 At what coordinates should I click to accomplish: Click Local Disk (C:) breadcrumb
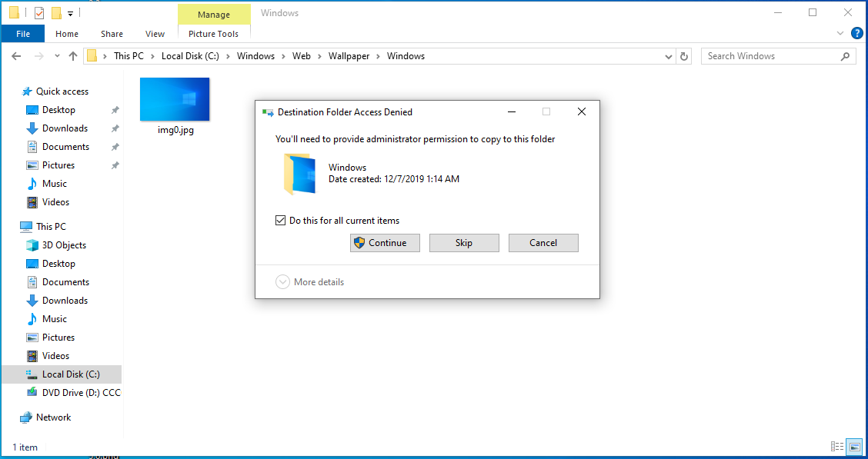pyautogui.click(x=190, y=56)
